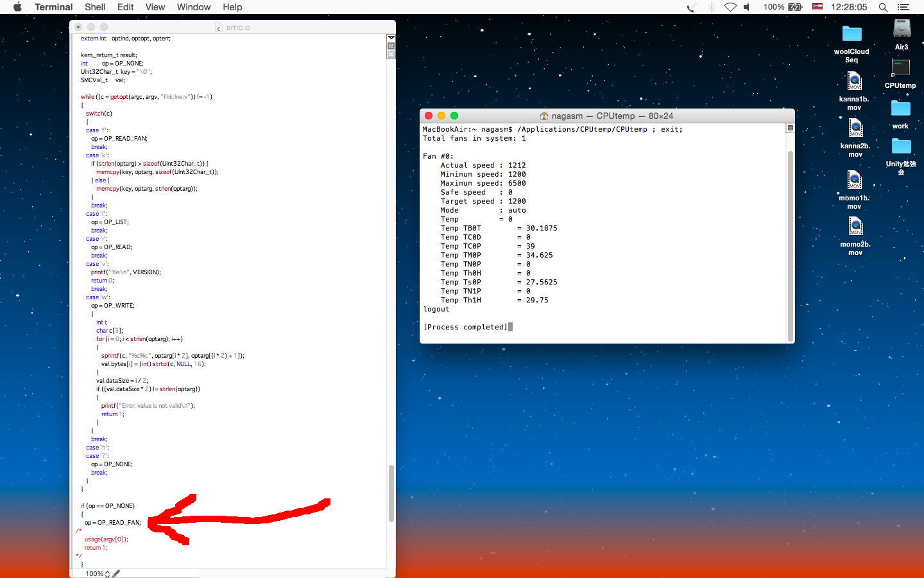This screenshot has width=924, height=578.
Task: Zoom the smc.c editor window
Action: coord(104,27)
